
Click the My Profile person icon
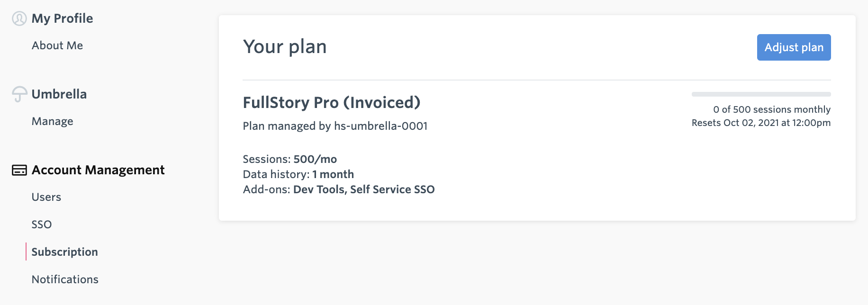click(19, 18)
